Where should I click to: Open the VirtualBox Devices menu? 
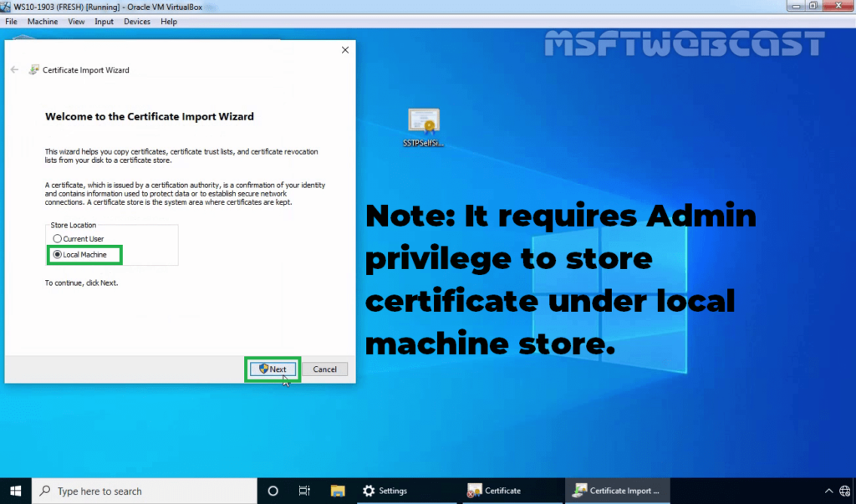coord(136,21)
